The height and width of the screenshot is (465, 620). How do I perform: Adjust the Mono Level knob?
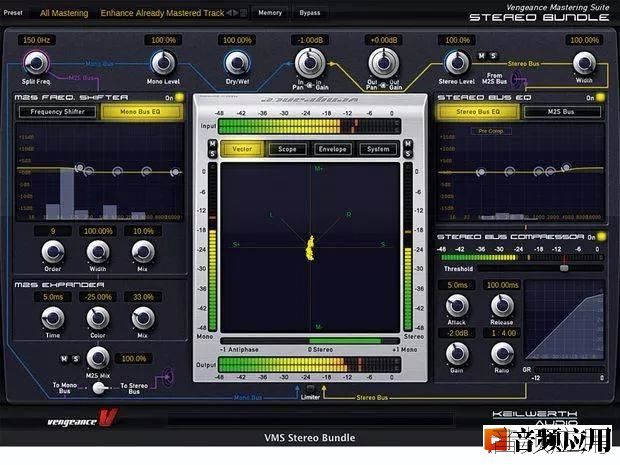point(163,63)
